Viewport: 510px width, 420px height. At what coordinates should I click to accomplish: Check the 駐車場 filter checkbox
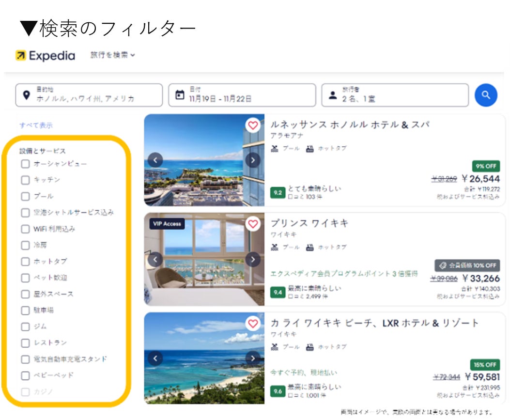click(x=25, y=311)
